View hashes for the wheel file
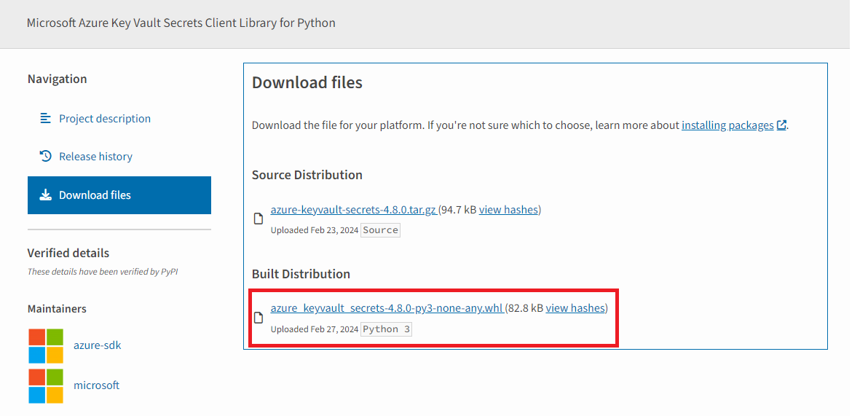 coord(575,308)
